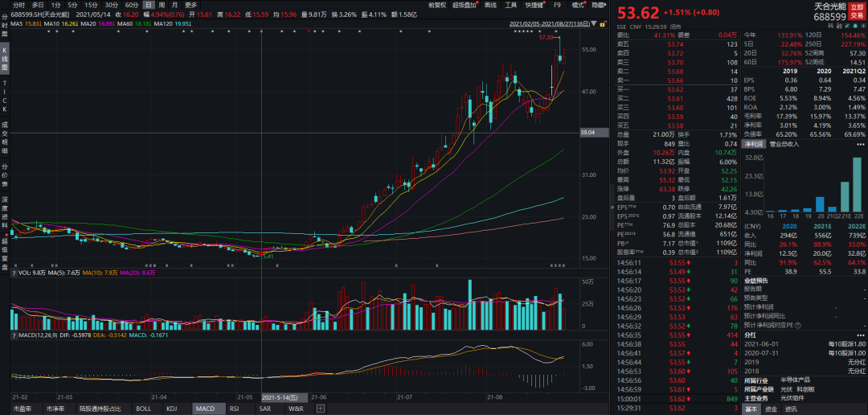Image resolution: width=868 pixels, height=415 pixels.
Task: Open the 资金 tab at bottom right
Action: [771, 409]
